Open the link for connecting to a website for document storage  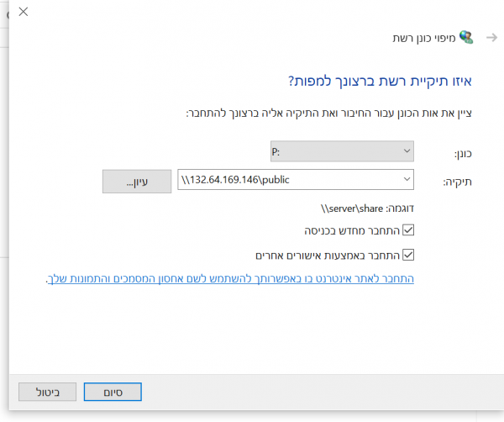pos(230,278)
